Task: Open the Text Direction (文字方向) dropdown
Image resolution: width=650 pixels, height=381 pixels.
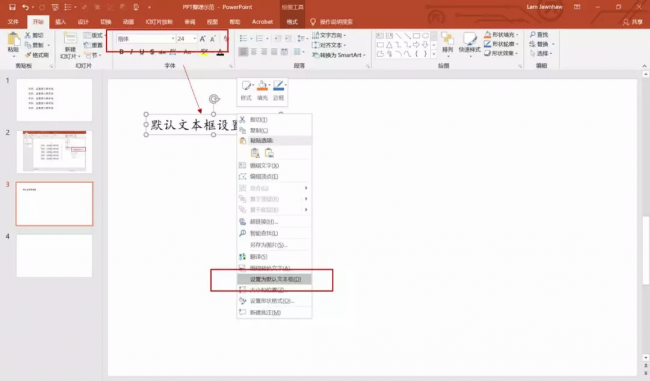Action: (329, 35)
